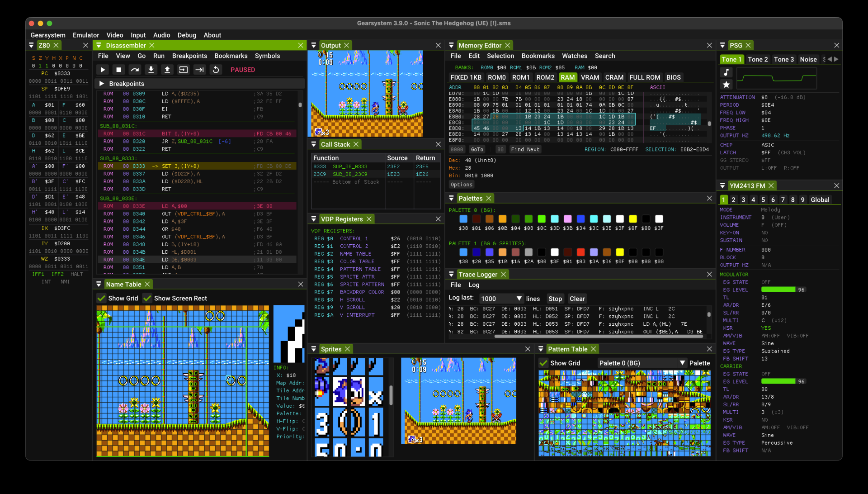Image resolution: width=868 pixels, height=494 pixels.
Task: Switch to the VRAM tab in Memory Editor
Action: [590, 77]
